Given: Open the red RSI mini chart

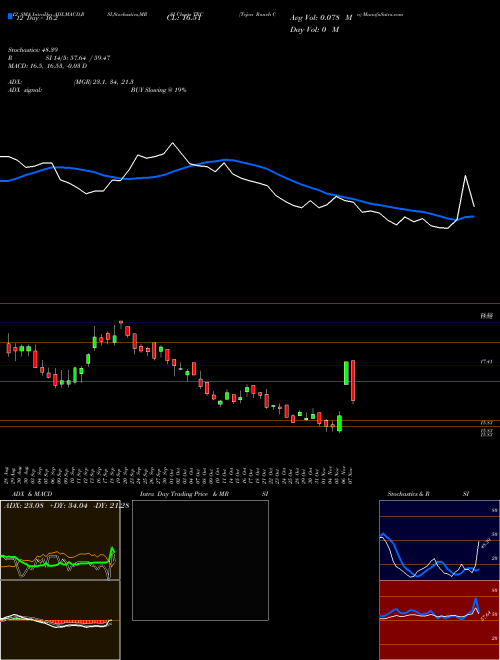Looking at the screenshot, I should click(x=439, y=620).
